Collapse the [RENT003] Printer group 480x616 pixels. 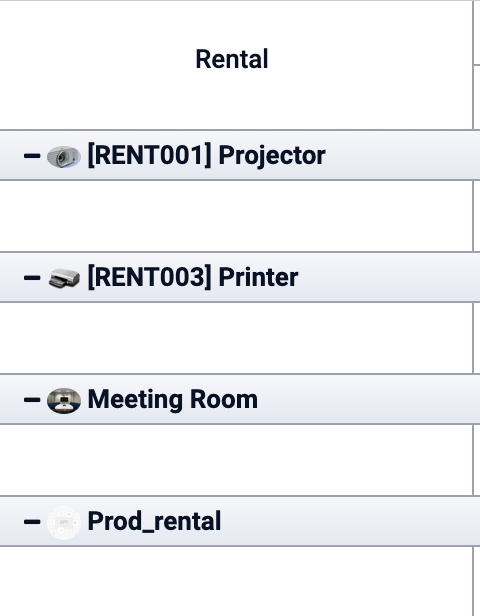tap(32, 278)
